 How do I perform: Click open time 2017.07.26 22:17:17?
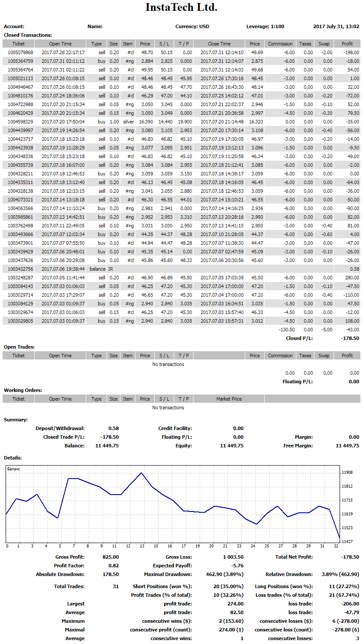point(63,52)
